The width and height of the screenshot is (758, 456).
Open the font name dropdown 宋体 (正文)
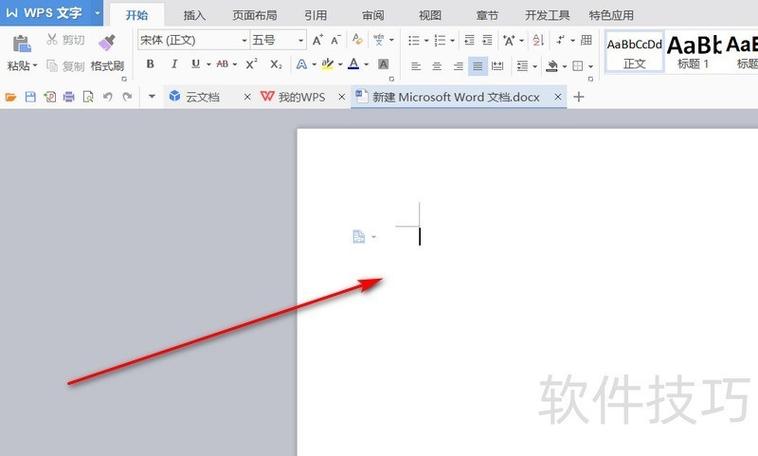(244, 40)
